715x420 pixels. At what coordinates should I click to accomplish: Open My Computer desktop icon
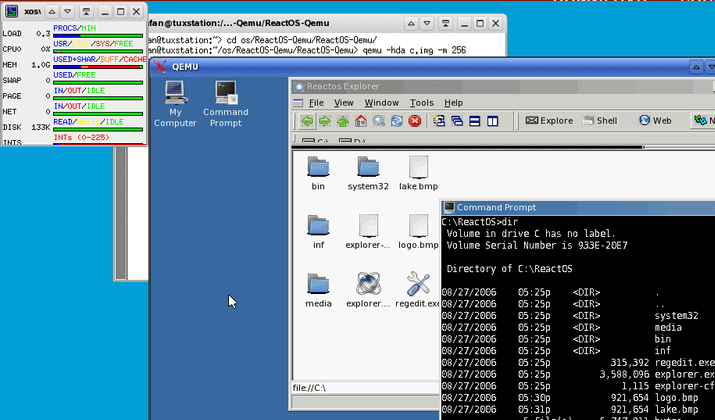tap(175, 104)
